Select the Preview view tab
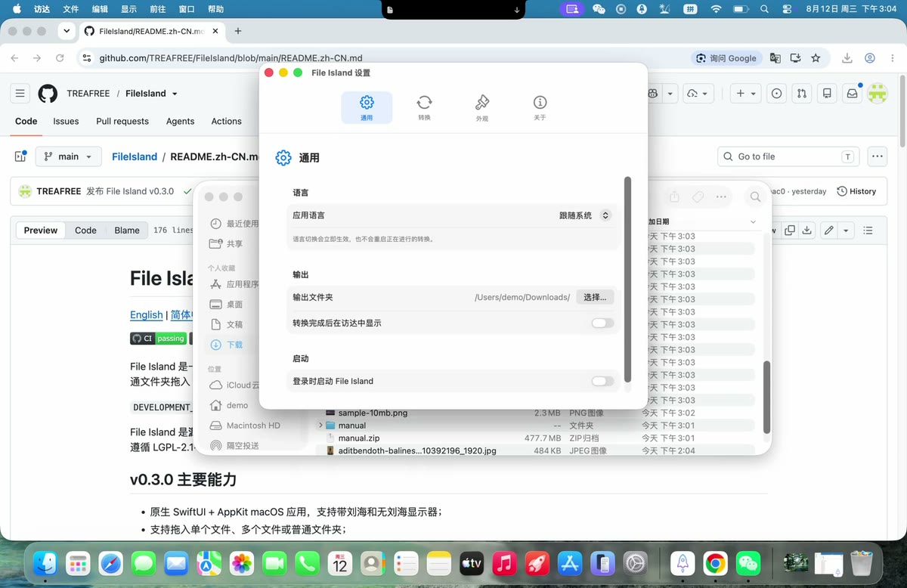 pyautogui.click(x=41, y=230)
